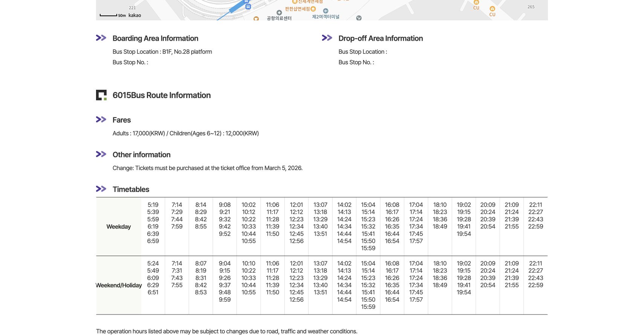
Task: Click the 8:14 weekday departure time
Action: (201, 205)
